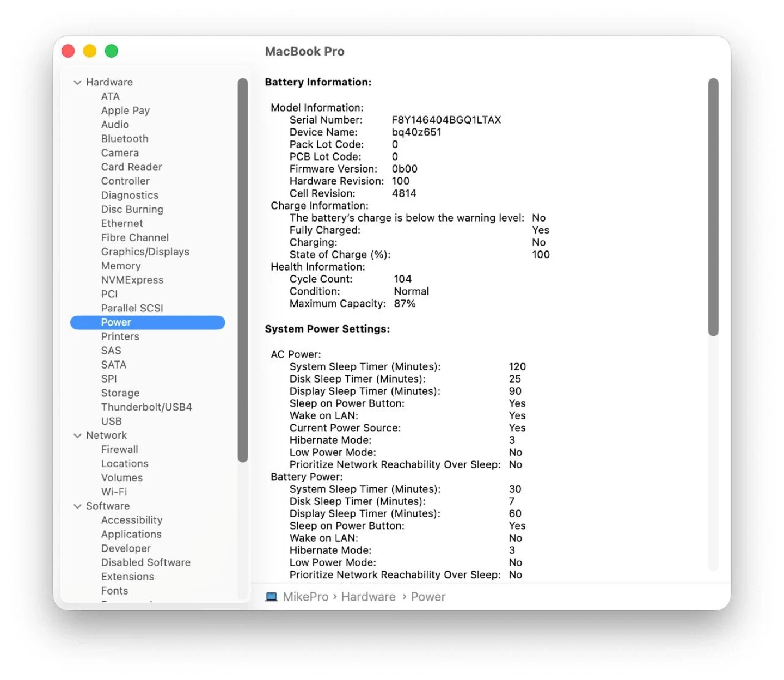784x680 pixels.
Task: Click Hardware in the bottom path bar
Action: (x=368, y=597)
